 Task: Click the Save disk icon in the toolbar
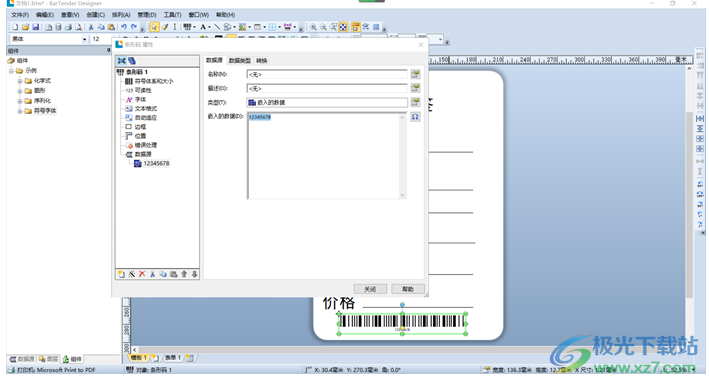(x=36, y=27)
